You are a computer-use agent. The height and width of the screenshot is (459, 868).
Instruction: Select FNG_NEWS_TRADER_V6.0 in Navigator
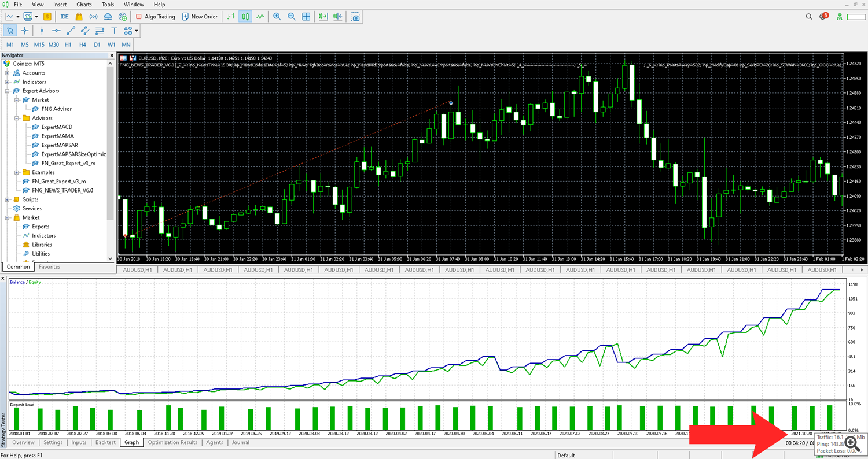pos(62,190)
